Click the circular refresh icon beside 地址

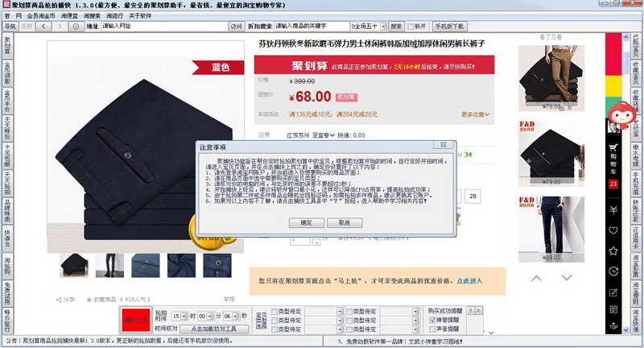pos(76,27)
